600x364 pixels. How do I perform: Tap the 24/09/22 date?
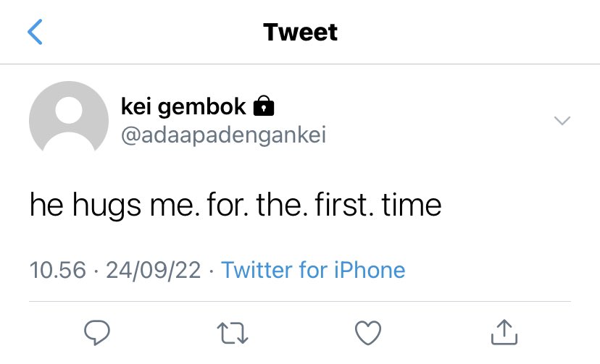153,270
